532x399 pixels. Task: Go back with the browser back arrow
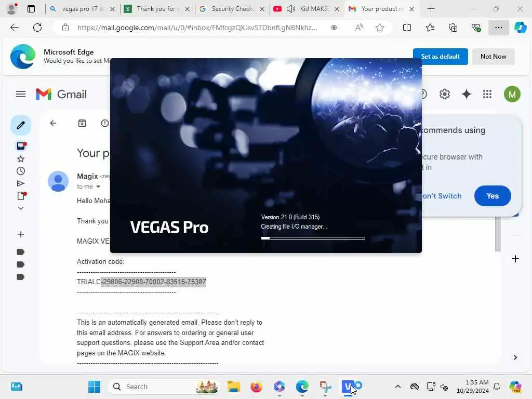[15, 28]
